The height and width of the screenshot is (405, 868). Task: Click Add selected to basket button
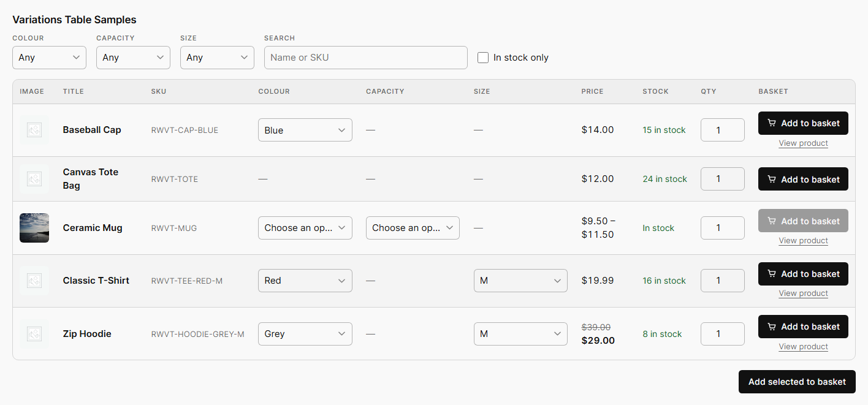click(797, 382)
